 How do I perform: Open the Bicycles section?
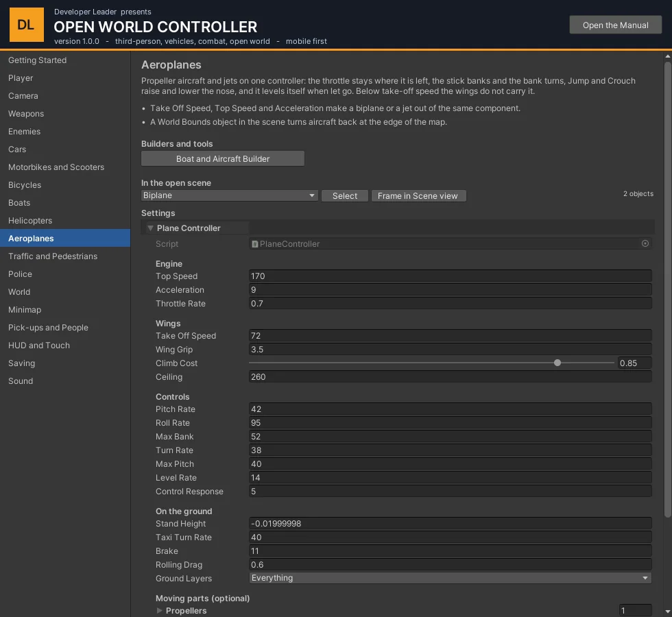coord(65,185)
